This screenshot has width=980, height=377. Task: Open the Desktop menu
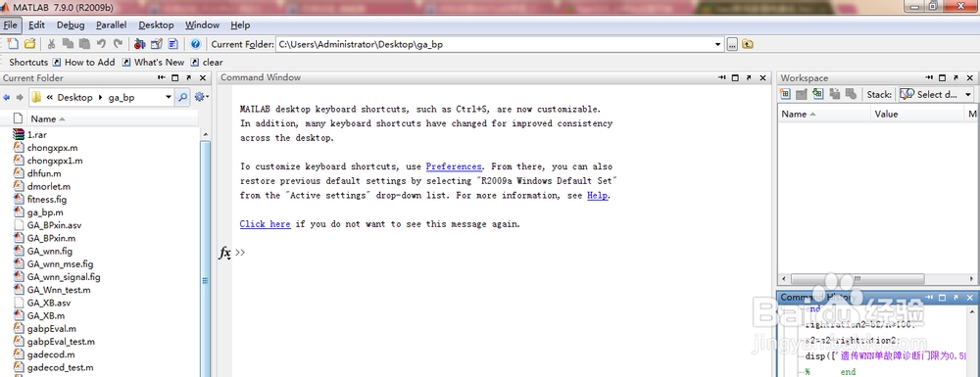[156, 24]
